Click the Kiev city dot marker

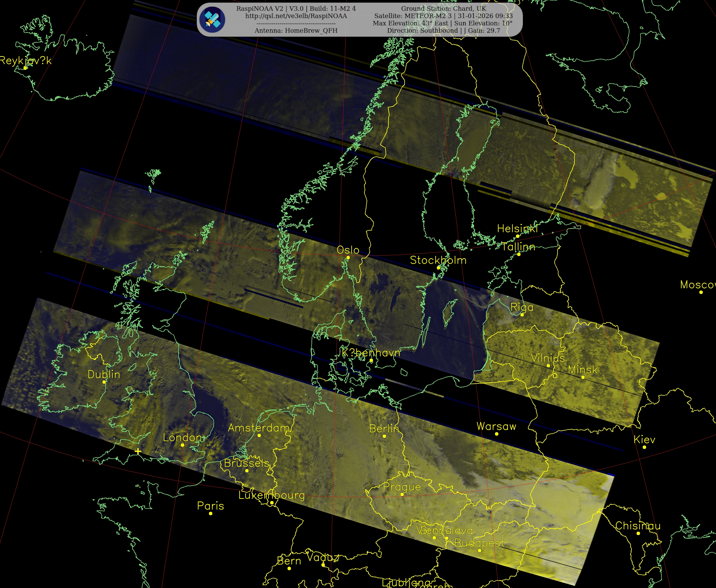click(644, 447)
